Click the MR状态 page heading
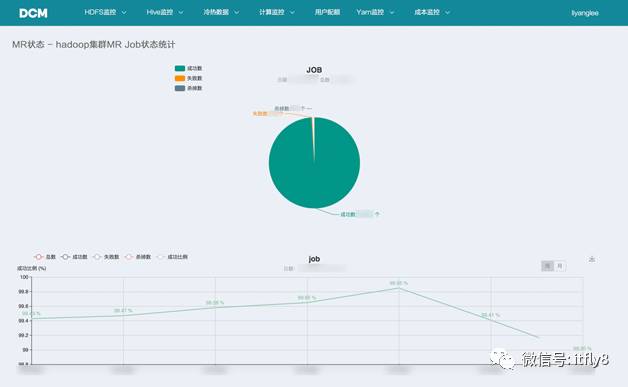628x387 pixels. click(x=93, y=44)
